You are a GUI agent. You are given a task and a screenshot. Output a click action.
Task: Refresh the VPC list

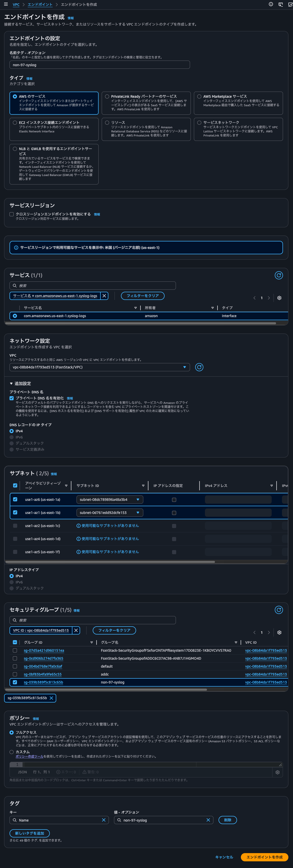pyautogui.click(x=199, y=367)
